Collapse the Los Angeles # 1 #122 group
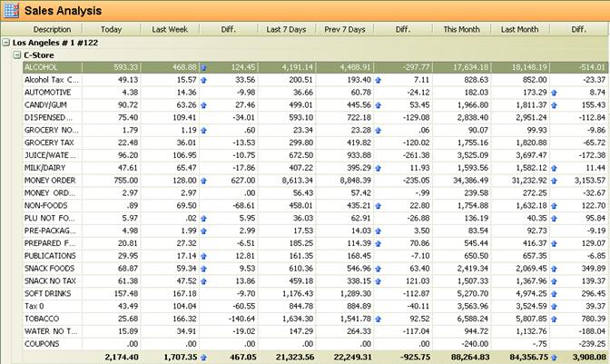 [7, 43]
